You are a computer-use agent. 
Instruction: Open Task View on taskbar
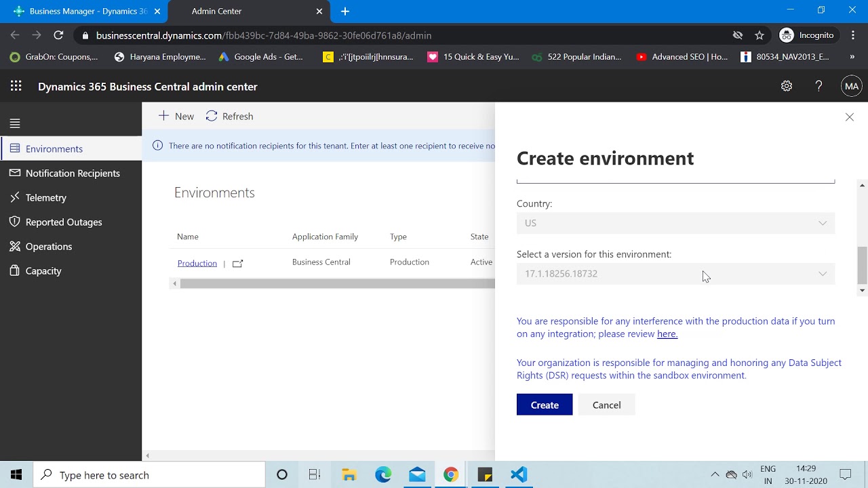coord(315,475)
